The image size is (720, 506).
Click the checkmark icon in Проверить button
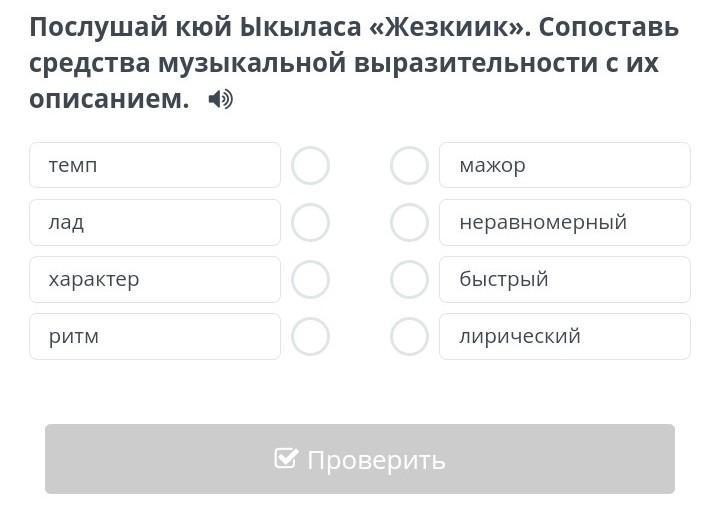286,459
